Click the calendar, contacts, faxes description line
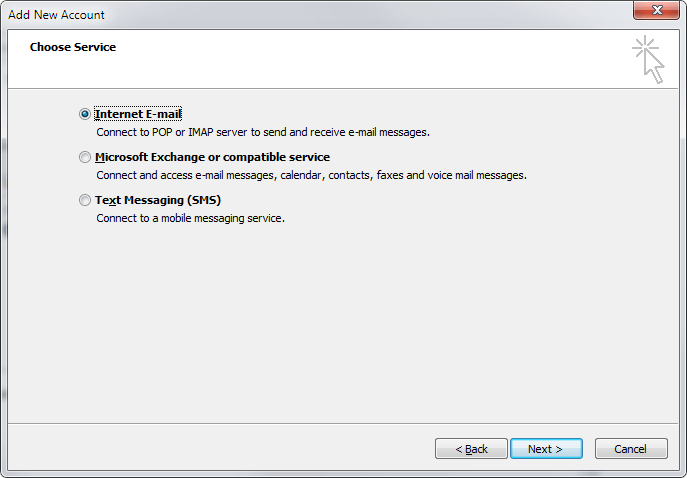 (311, 175)
